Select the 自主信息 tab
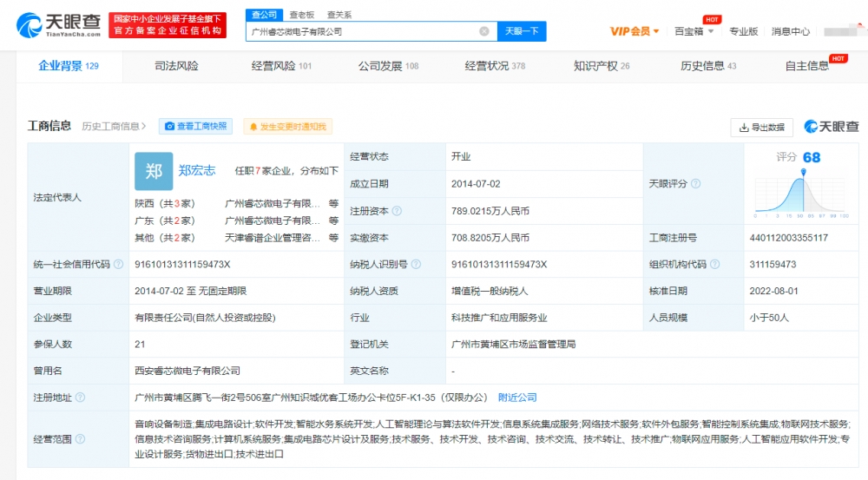868x480 pixels. (x=806, y=66)
